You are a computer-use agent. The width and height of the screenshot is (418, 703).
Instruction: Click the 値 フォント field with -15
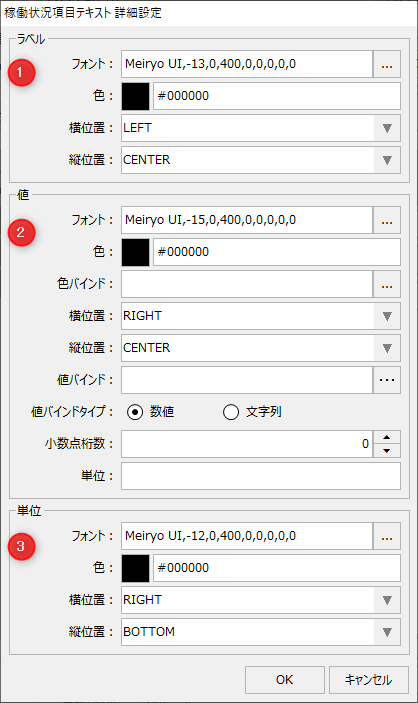(x=247, y=220)
